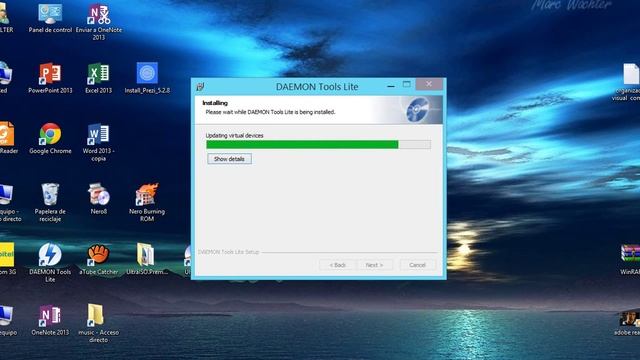Minimize the DAEMON Tools Lite window
Image resolution: width=640 pixels, height=360 pixels.
[x=391, y=86]
